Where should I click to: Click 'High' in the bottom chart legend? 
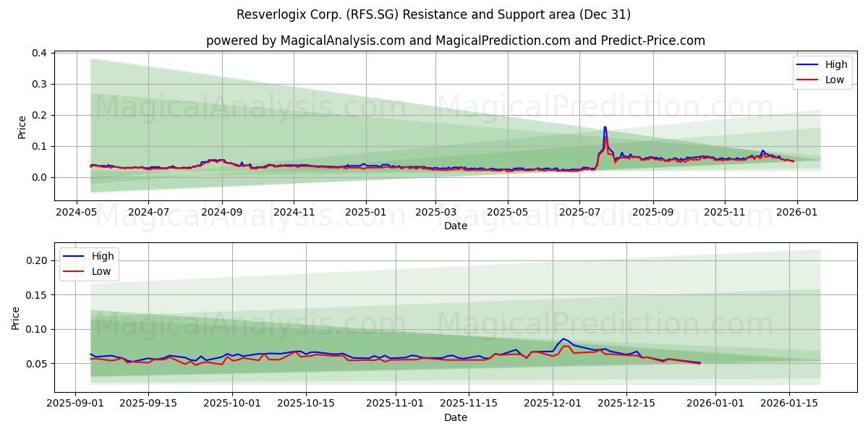click(x=103, y=256)
